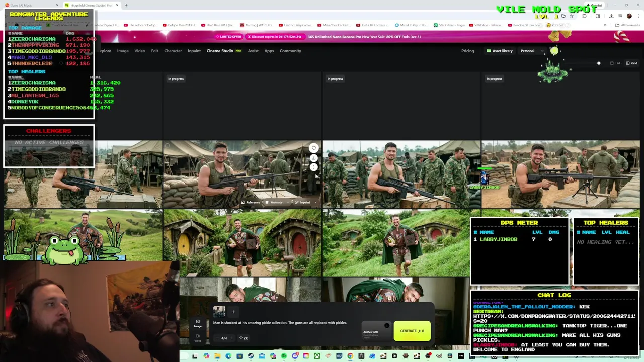644x362 pixels.
Task: Open the attached reference image thumbnail
Action: point(219,312)
